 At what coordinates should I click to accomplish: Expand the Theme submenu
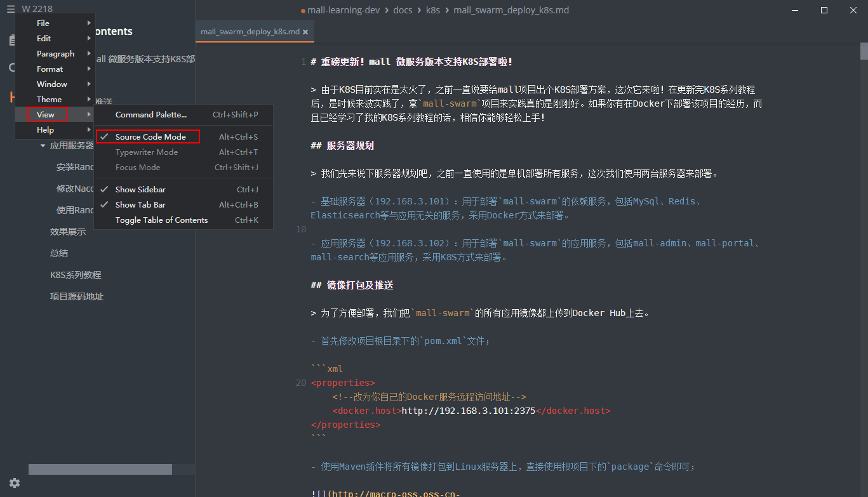pyautogui.click(x=48, y=99)
